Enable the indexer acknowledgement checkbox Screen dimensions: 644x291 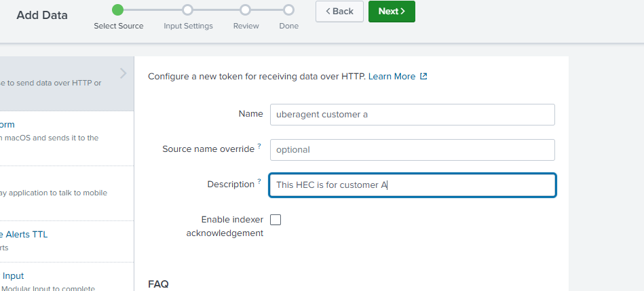(x=276, y=220)
